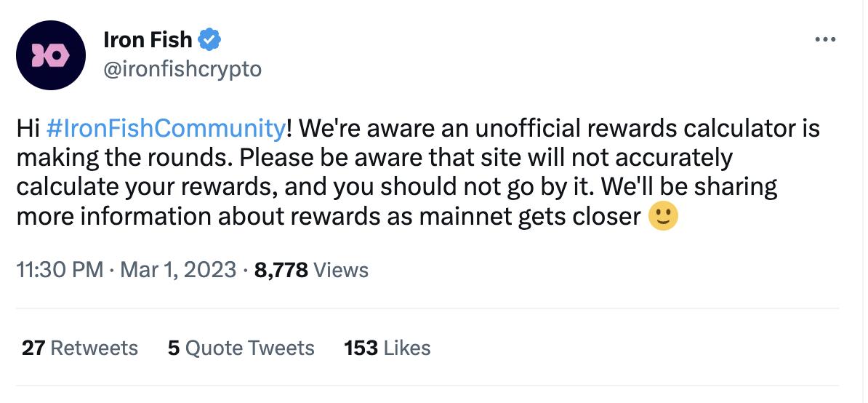The width and height of the screenshot is (868, 403).
Task: Click the blue verified checkmark badge
Action: [210, 40]
